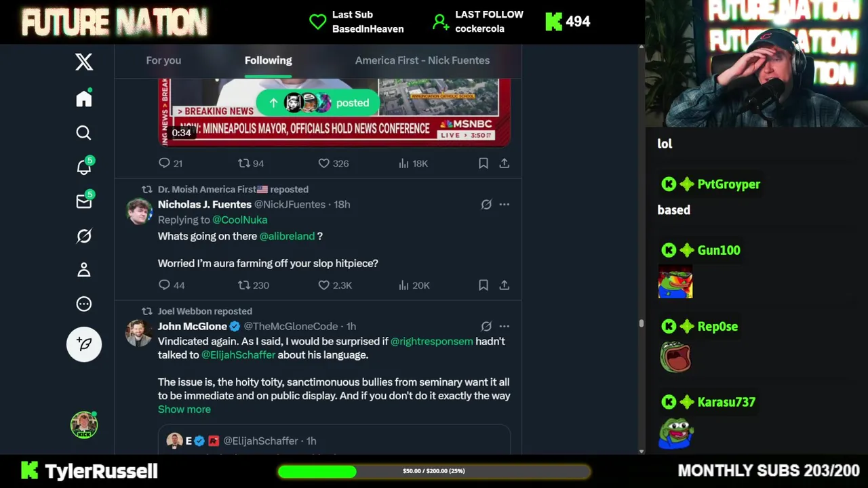Reply to MSNBC video post with 21 comments
Image resolution: width=868 pixels, height=488 pixels.
coord(170,163)
